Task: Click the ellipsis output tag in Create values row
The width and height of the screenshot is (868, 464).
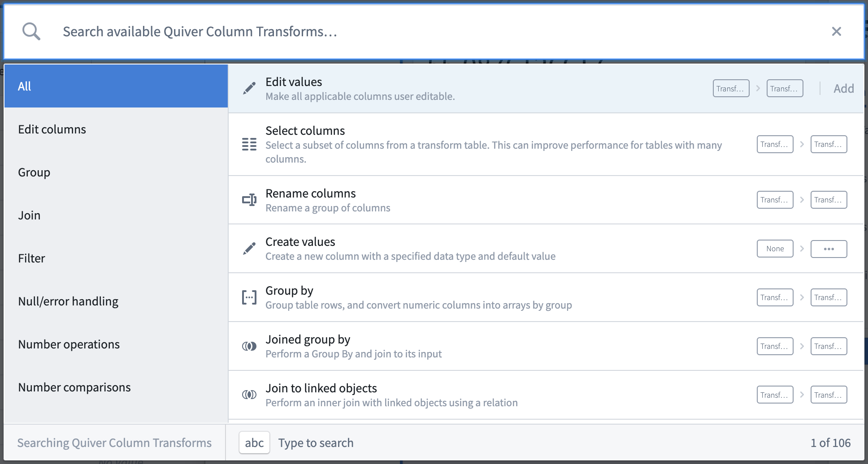Action: (x=829, y=249)
